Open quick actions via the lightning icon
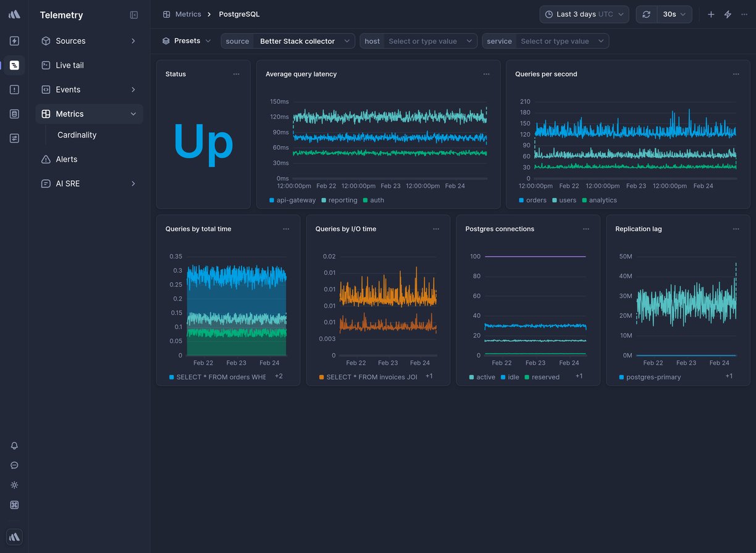 click(728, 14)
